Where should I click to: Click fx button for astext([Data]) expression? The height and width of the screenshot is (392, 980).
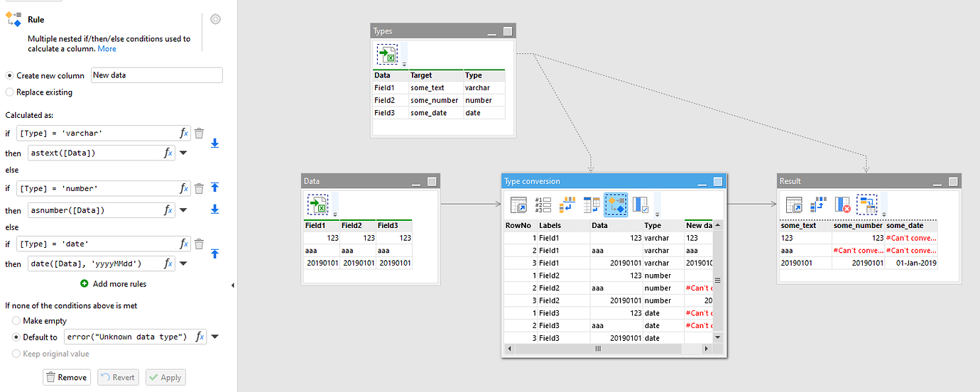click(x=168, y=153)
